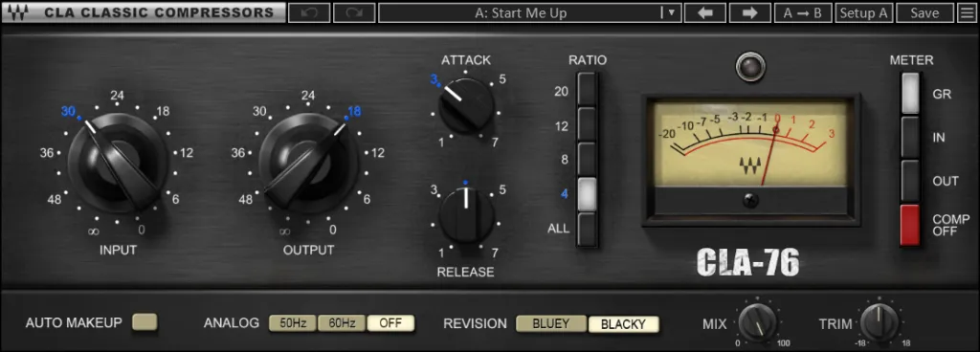Image resolution: width=980 pixels, height=352 pixels.
Task: Set Analog to 50Hz
Action: click(x=293, y=323)
